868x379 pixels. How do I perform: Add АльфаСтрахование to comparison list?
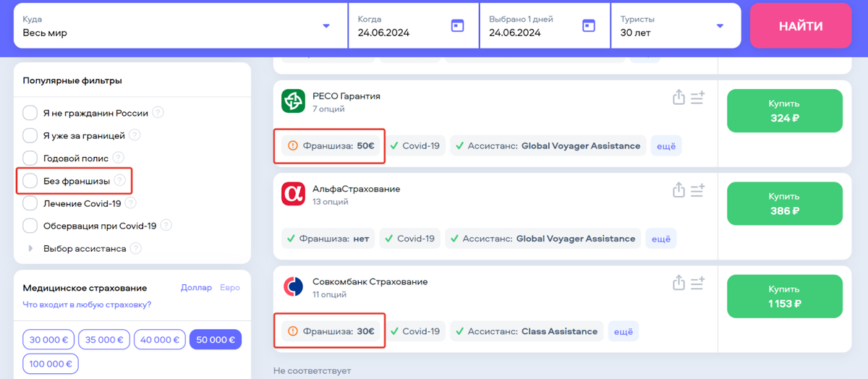point(697,189)
